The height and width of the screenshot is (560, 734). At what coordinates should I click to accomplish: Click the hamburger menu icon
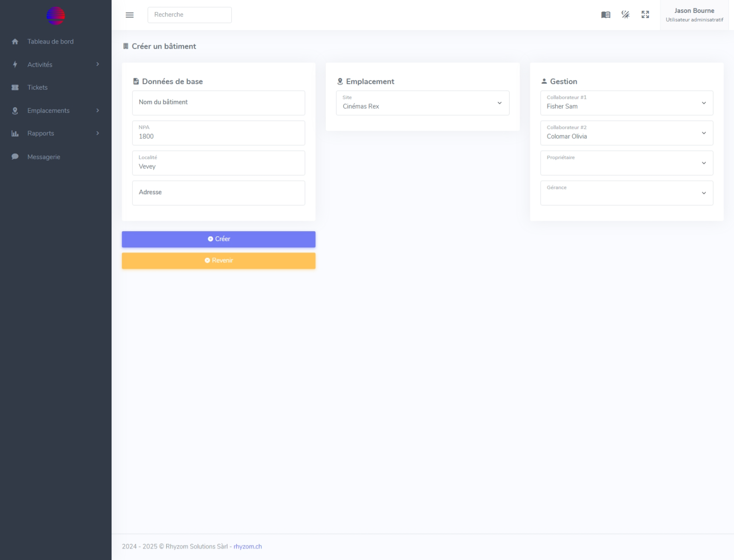pos(130,15)
